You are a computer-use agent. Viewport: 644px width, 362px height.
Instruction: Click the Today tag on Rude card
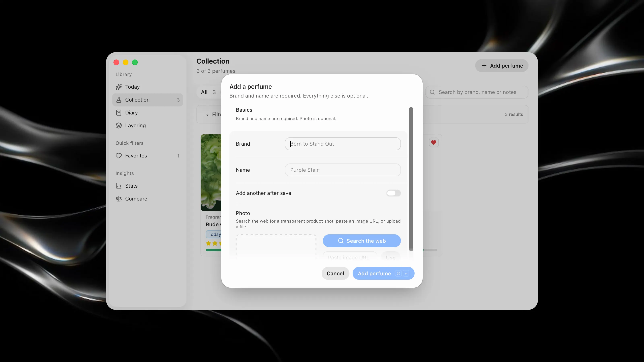click(214, 234)
